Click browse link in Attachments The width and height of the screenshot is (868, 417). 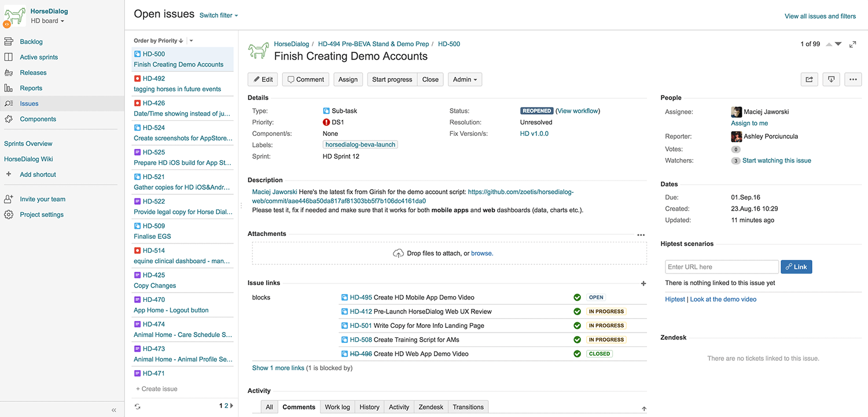tap(481, 253)
